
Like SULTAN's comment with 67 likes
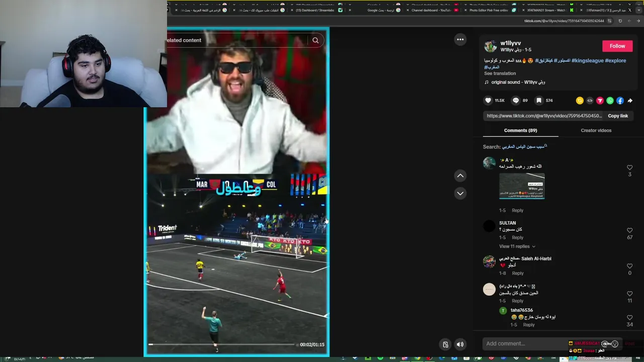pyautogui.click(x=629, y=230)
